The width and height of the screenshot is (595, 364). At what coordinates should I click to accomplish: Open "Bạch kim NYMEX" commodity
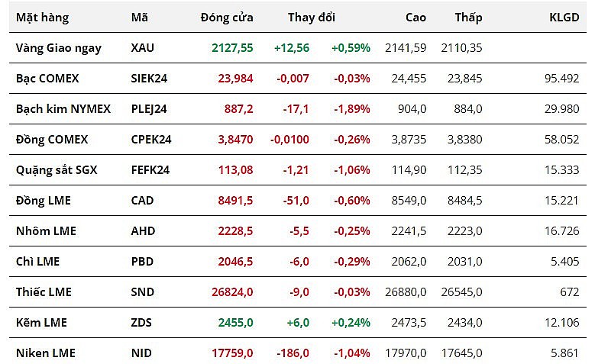pos(63,108)
